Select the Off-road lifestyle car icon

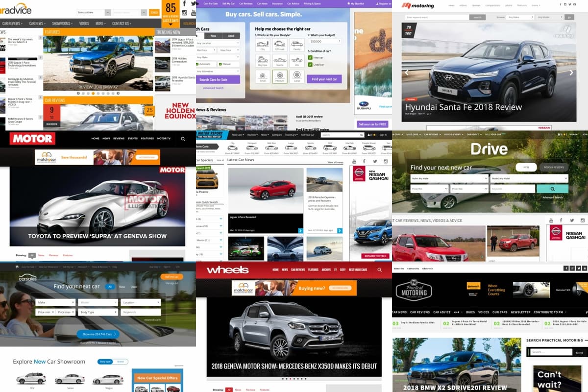[280, 45]
